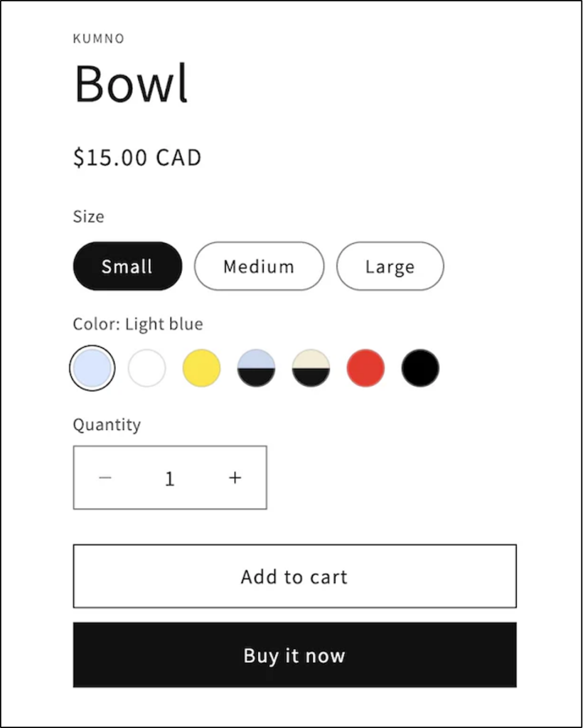Click the Add to cart button
The image size is (583, 728).
pyautogui.click(x=294, y=577)
